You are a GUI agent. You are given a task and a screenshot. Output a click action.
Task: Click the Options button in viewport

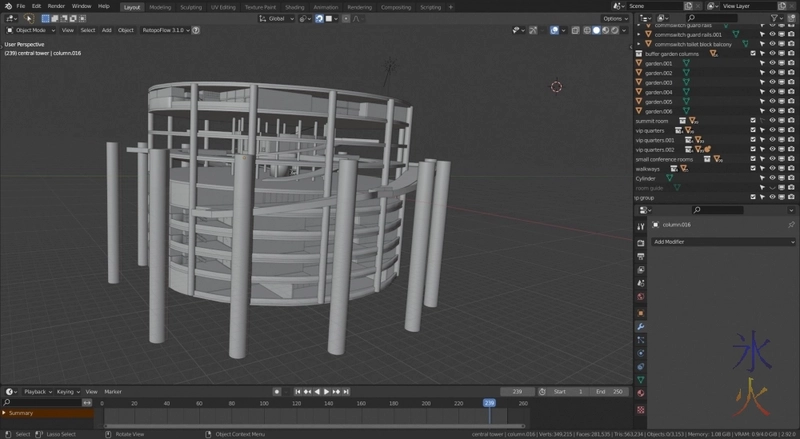pyautogui.click(x=614, y=18)
